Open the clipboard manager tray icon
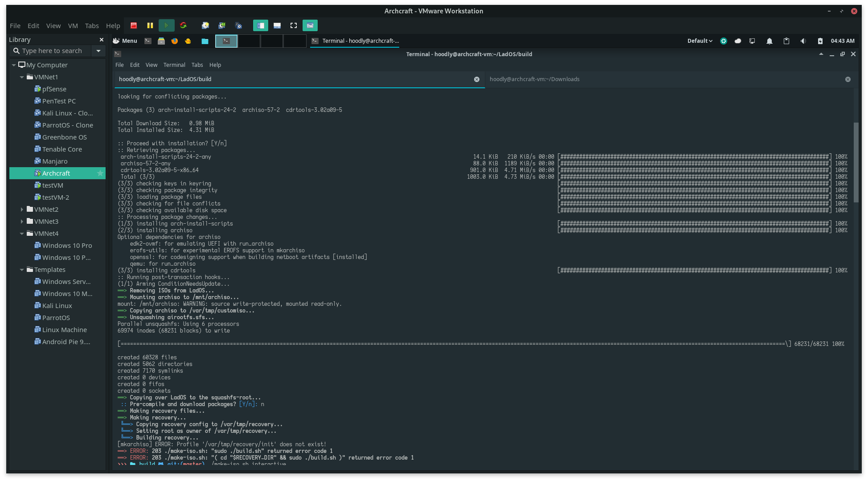The height and width of the screenshot is (481, 868). [786, 41]
